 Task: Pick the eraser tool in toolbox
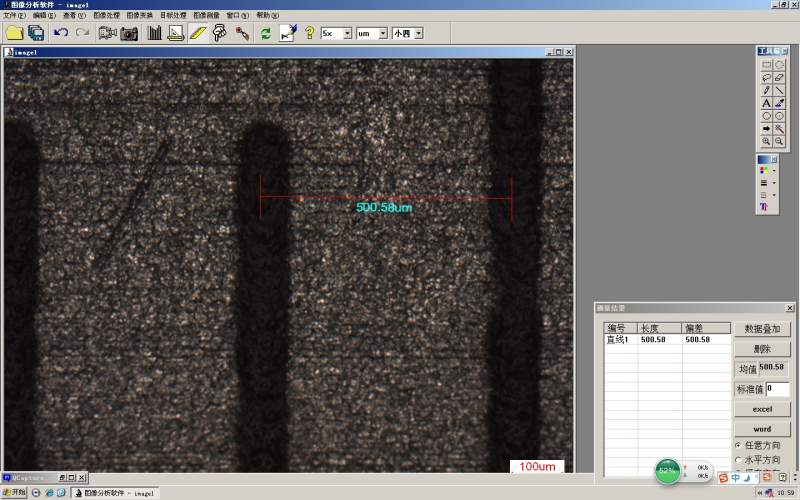click(779, 77)
